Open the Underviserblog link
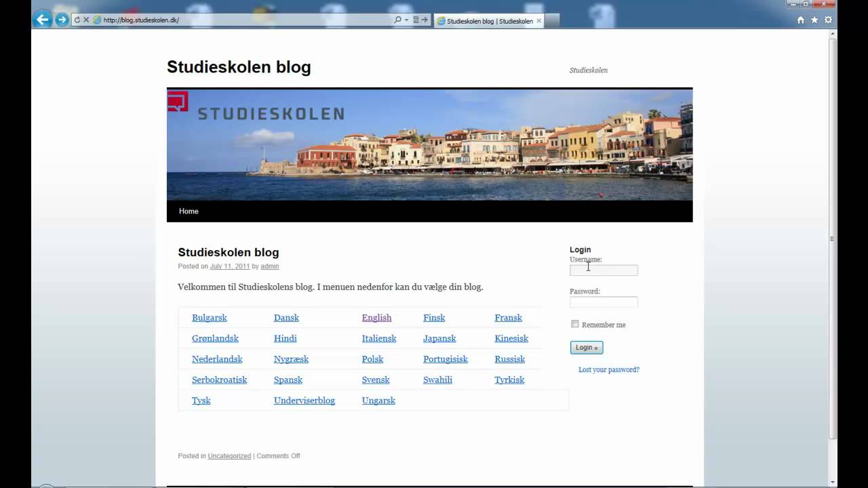Screen dimensions: 868x488 [x=304, y=401]
